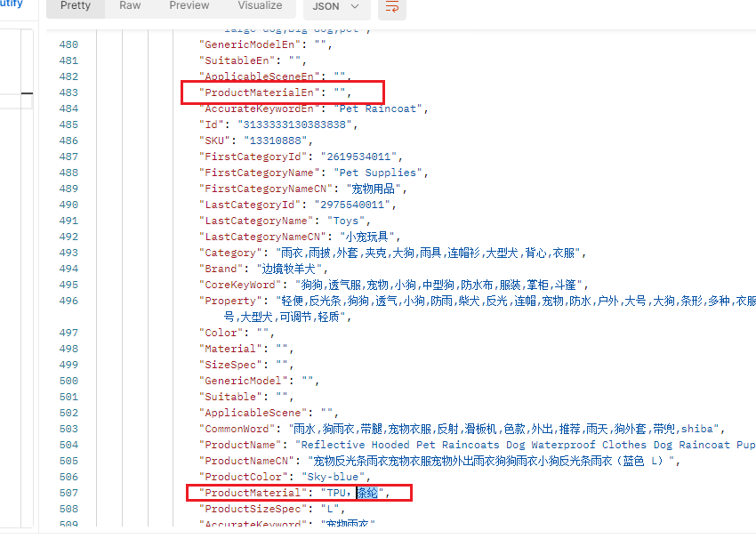Open the Visualize tab
Viewport: 756px width, 547px height.
260,6
